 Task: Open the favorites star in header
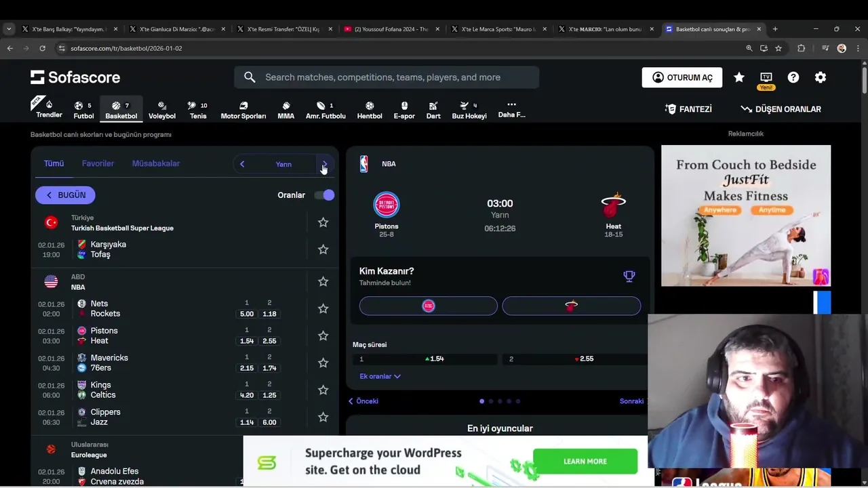[x=739, y=77]
